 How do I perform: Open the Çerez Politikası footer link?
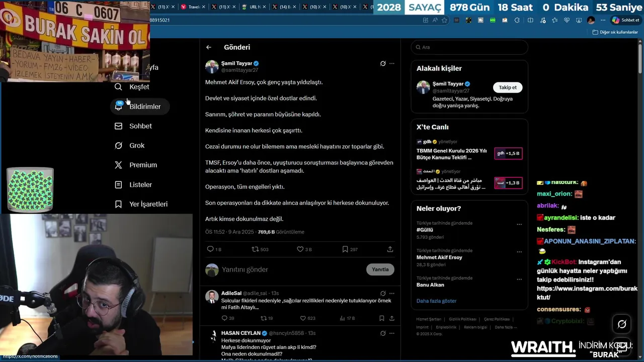[497, 319]
